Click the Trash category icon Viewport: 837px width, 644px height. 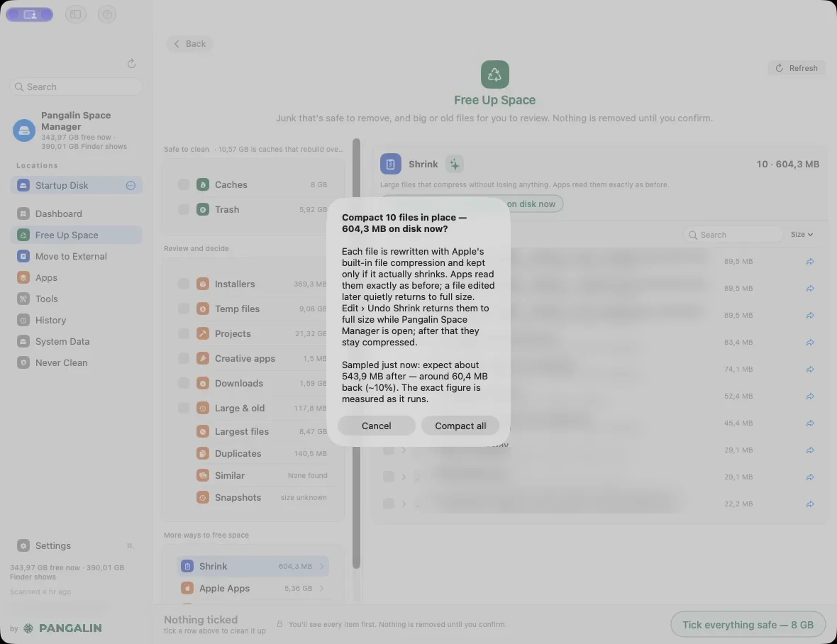(203, 209)
